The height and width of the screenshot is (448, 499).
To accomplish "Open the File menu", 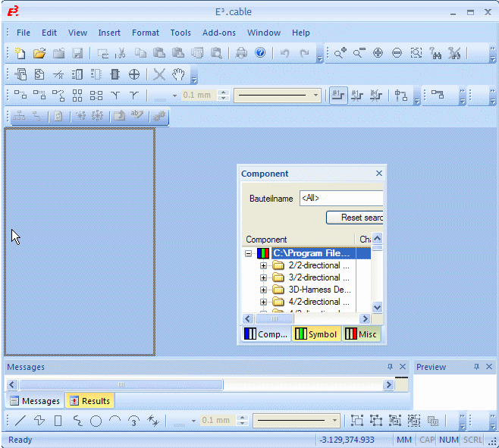I will [x=24, y=33].
